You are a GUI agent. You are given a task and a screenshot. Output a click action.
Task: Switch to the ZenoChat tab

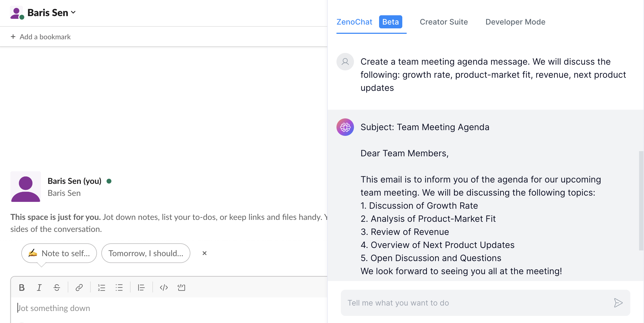(x=355, y=22)
